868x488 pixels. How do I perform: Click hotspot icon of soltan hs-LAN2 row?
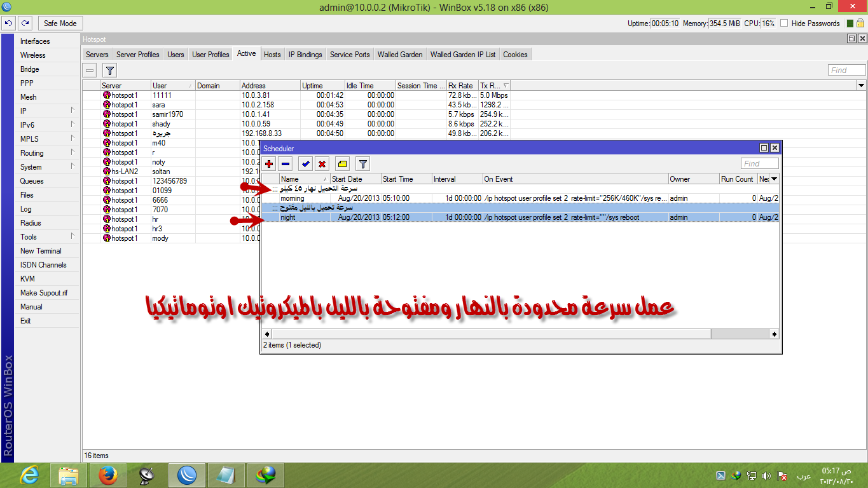[x=106, y=172]
